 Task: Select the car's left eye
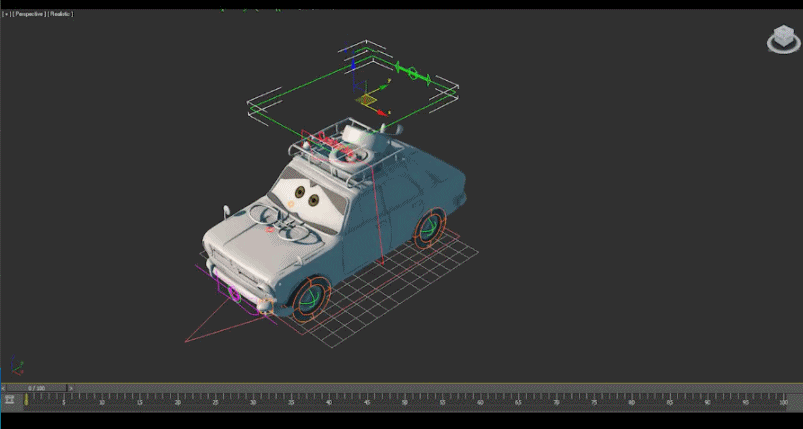pyautogui.click(x=300, y=192)
